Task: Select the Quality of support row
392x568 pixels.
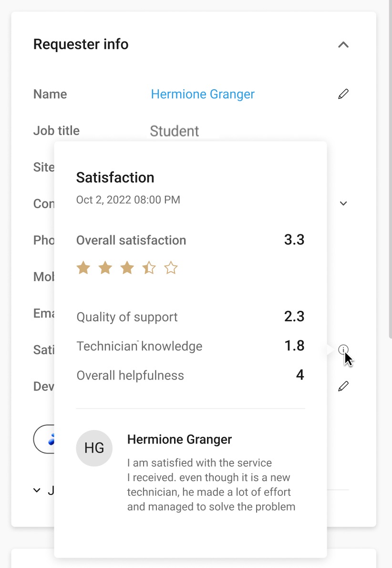Action: tap(190, 317)
